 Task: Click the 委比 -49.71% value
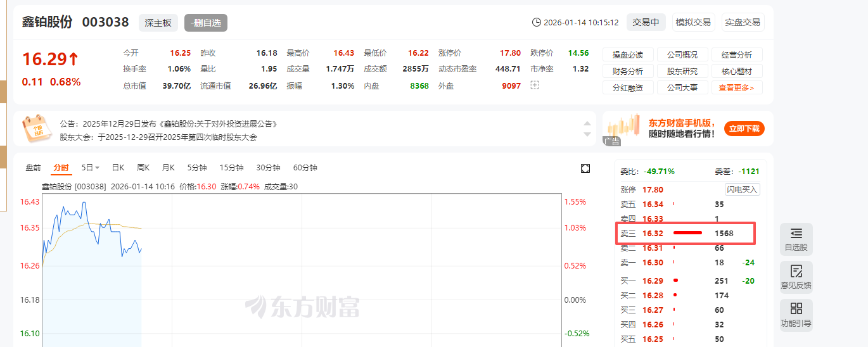(659, 171)
